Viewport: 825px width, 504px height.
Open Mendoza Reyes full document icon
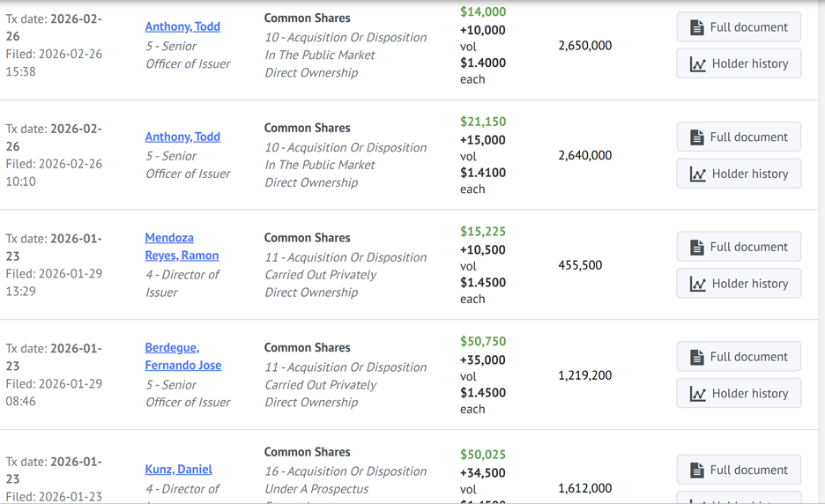tap(696, 248)
